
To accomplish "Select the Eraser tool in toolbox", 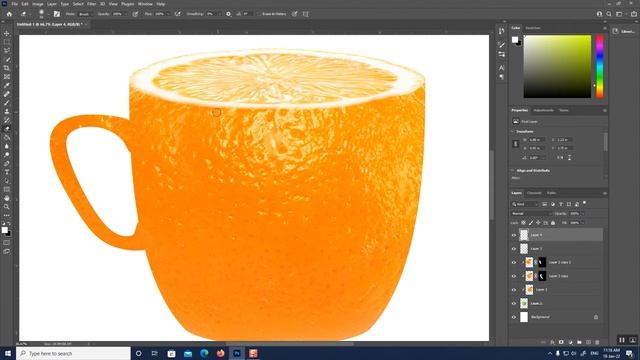I will click(x=7, y=129).
